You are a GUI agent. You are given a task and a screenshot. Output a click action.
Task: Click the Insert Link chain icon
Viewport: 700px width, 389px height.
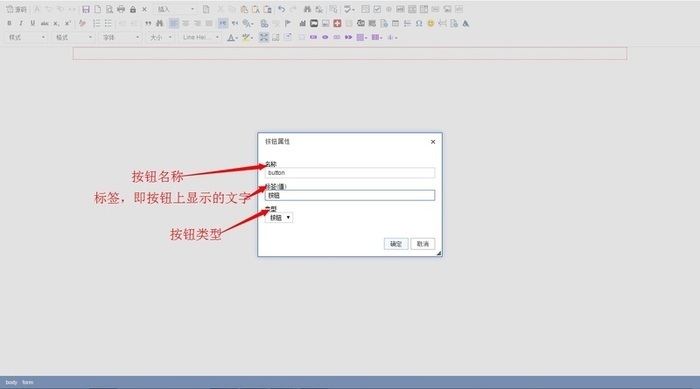tap(264, 23)
